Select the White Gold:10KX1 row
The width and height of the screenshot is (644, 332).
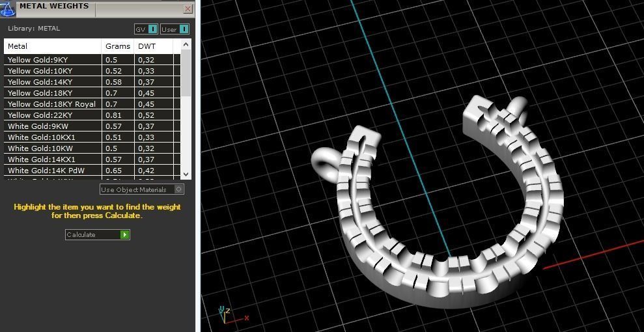click(x=92, y=137)
